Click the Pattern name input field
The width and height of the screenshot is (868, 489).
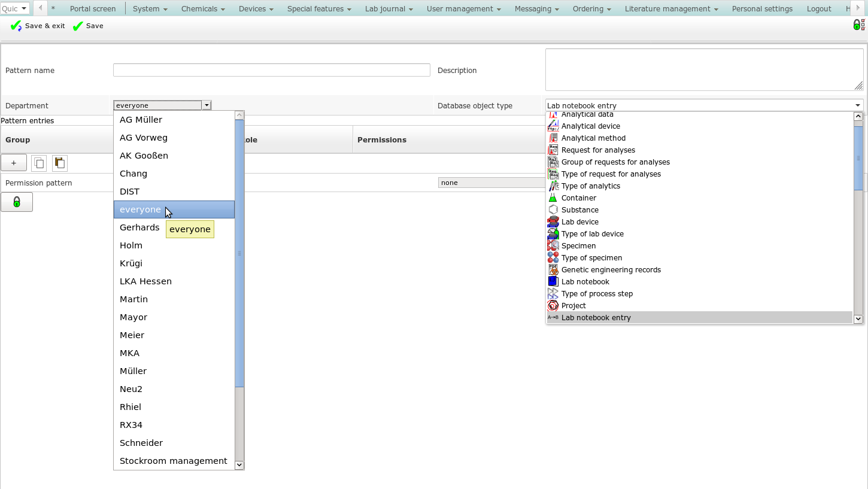[x=271, y=70]
